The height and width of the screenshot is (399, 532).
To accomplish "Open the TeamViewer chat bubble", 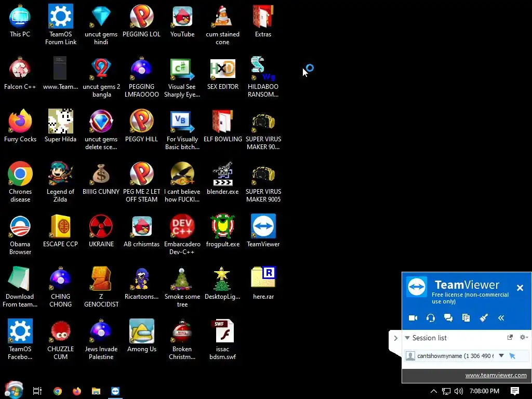I will (448, 318).
